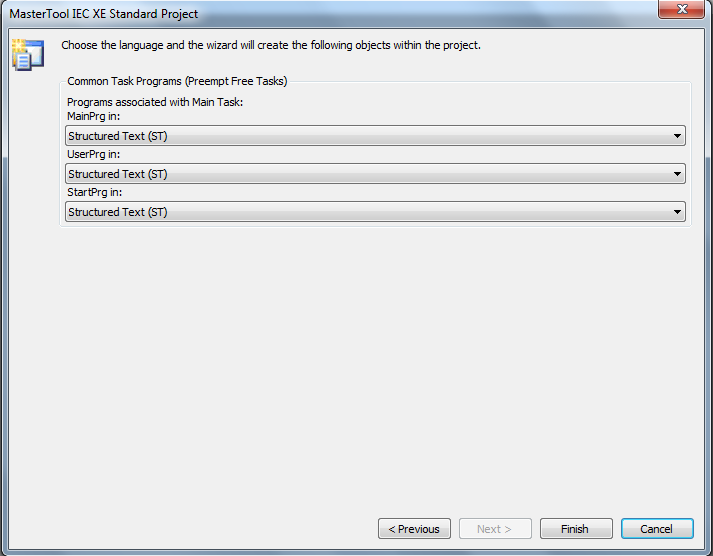The image size is (713, 556).
Task: Cancel the project wizard
Action: tap(657, 529)
